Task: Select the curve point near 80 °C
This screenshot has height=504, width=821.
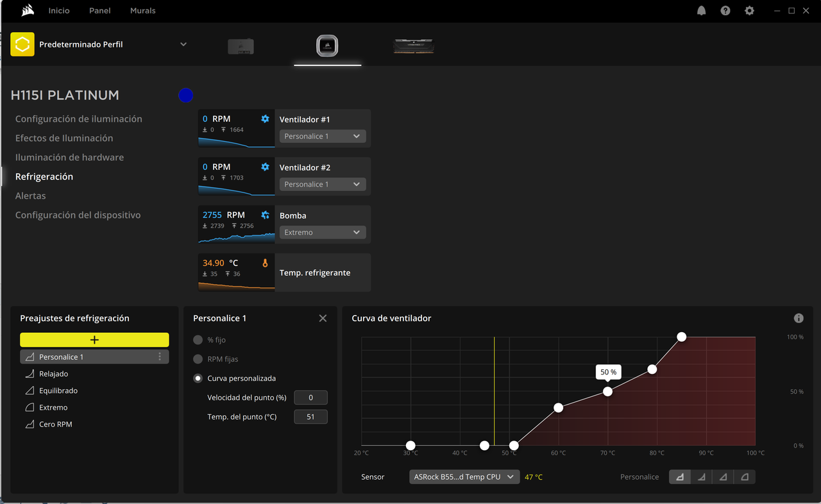Action: coord(652,369)
